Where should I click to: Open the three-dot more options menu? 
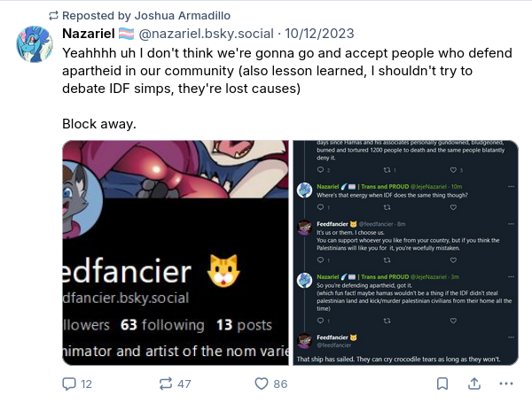[506, 384]
